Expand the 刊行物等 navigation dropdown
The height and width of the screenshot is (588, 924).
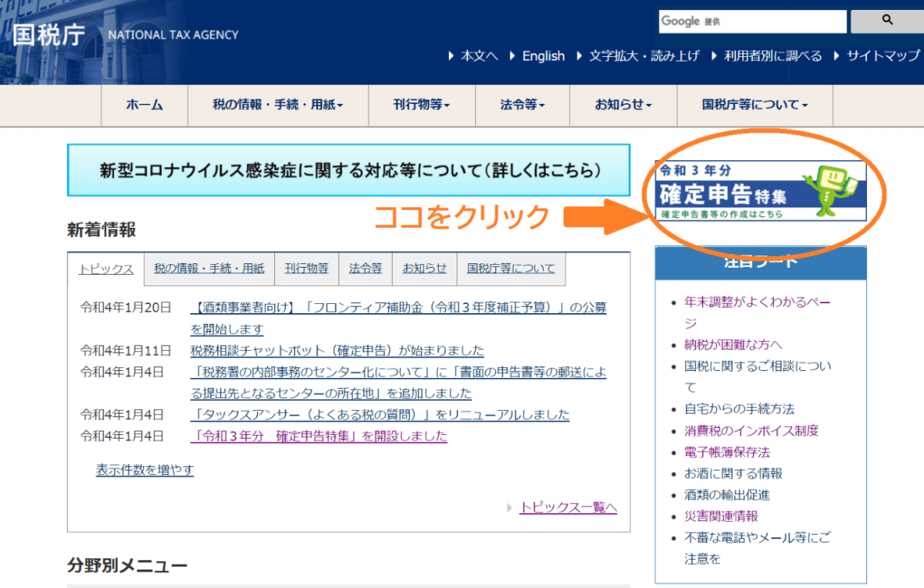[x=421, y=105]
